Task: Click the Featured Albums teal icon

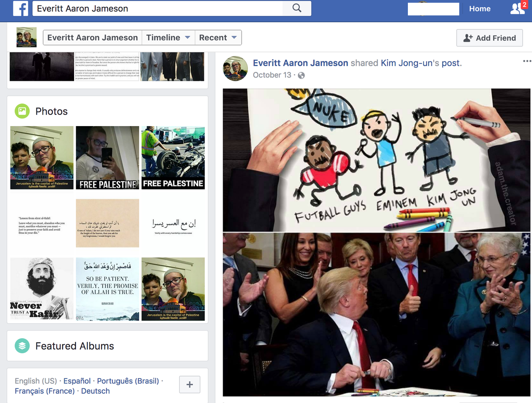Action: coord(22,346)
